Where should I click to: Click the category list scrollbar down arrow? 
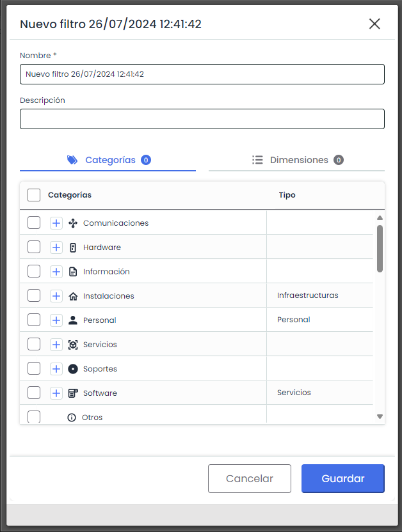coord(380,416)
